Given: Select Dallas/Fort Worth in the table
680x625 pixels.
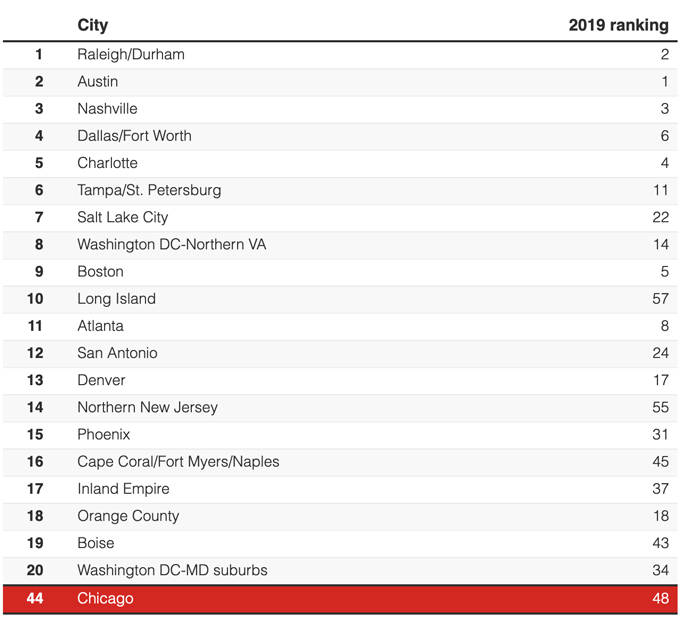Looking at the screenshot, I should click(x=134, y=136).
